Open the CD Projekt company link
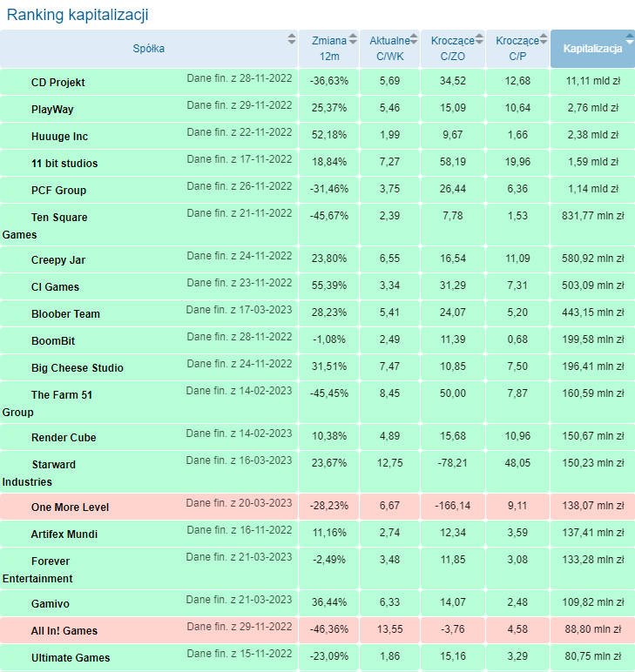Viewport: 635px width, 672px height. coord(57,83)
